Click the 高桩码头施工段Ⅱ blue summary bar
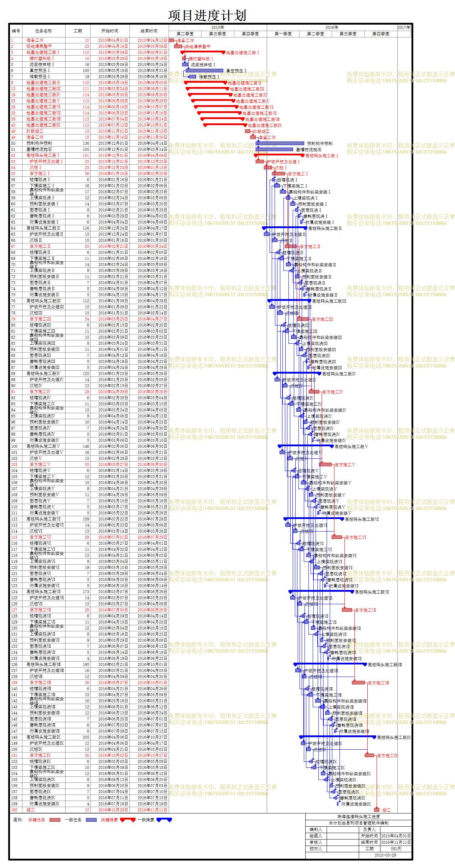Viewport: 455px width, 868px height. pyautogui.click(x=285, y=228)
